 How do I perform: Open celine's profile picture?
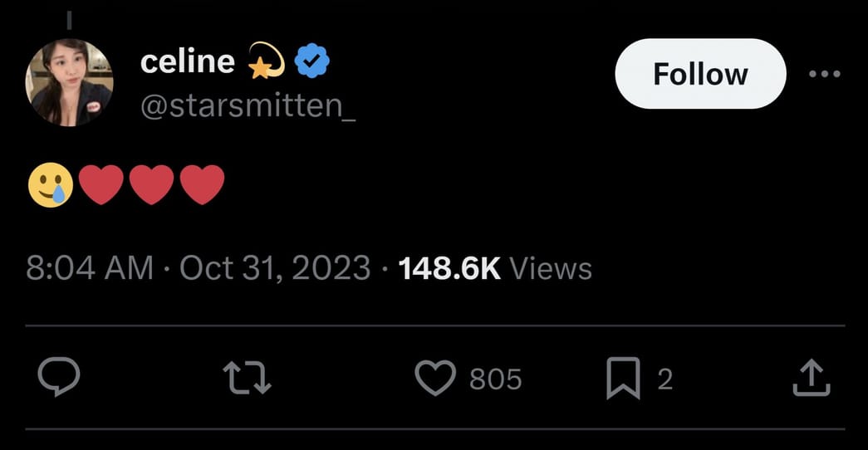(71, 82)
